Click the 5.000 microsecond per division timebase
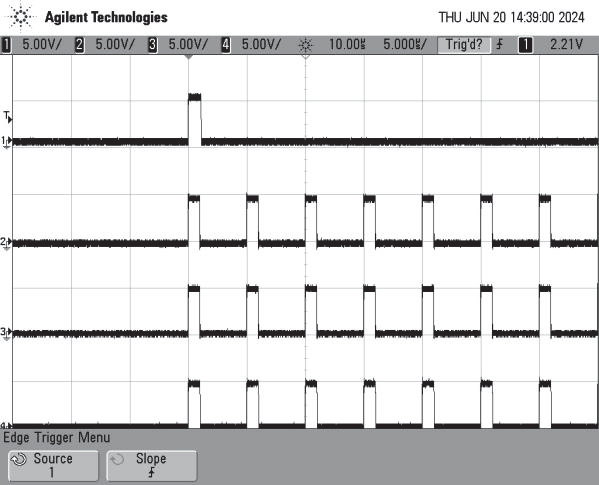Image resolution: width=599 pixels, height=485 pixels. pyautogui.click(x=405, y=45)
